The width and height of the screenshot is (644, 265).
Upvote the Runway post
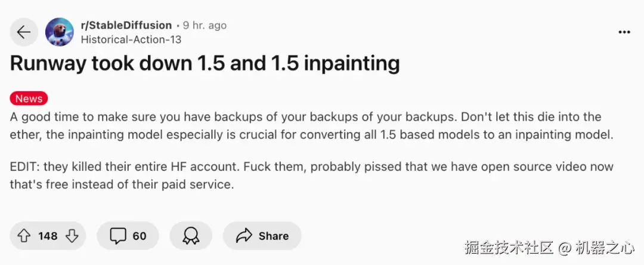tap(24, 236)
